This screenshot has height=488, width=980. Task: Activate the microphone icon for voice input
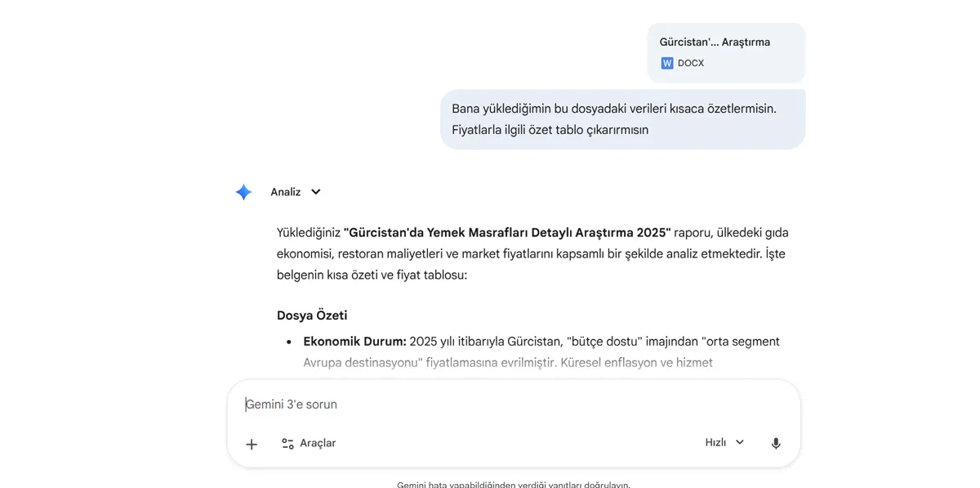[775, 442]
